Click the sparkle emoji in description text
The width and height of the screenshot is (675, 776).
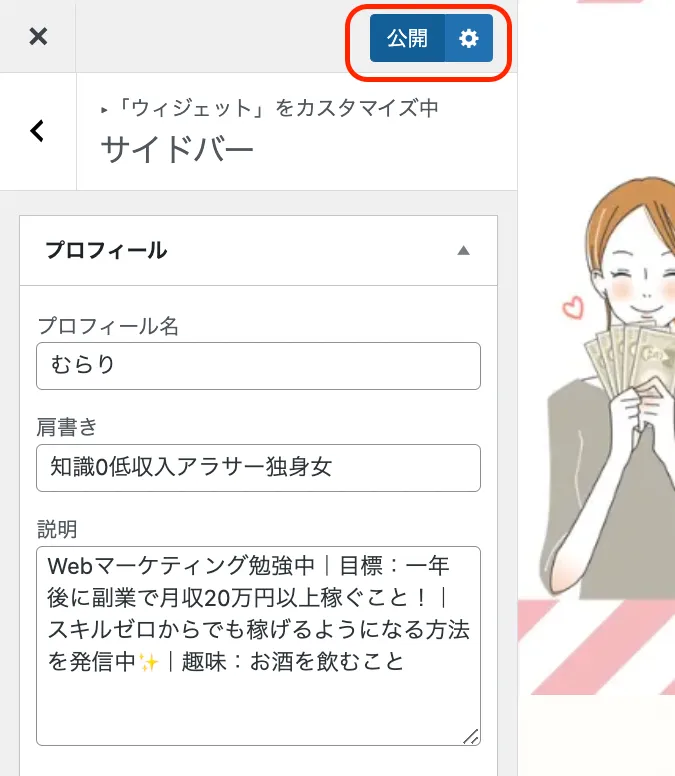(148, 662)
